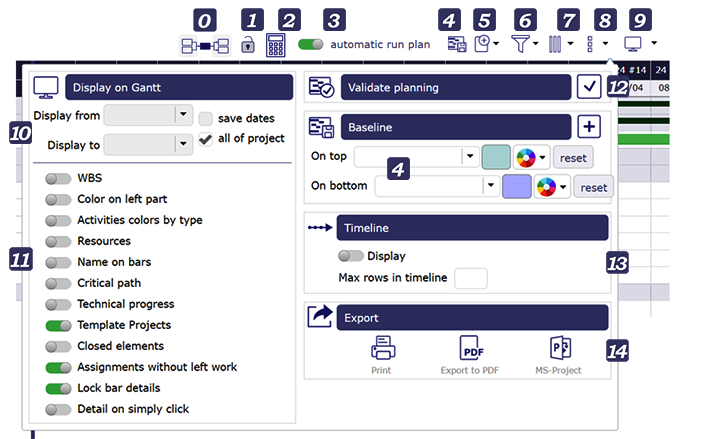This screenshot has height=439, width=720.
Task: Click reset for On bottom baseline
Action: pyautogui.click(x=594, y=187)
